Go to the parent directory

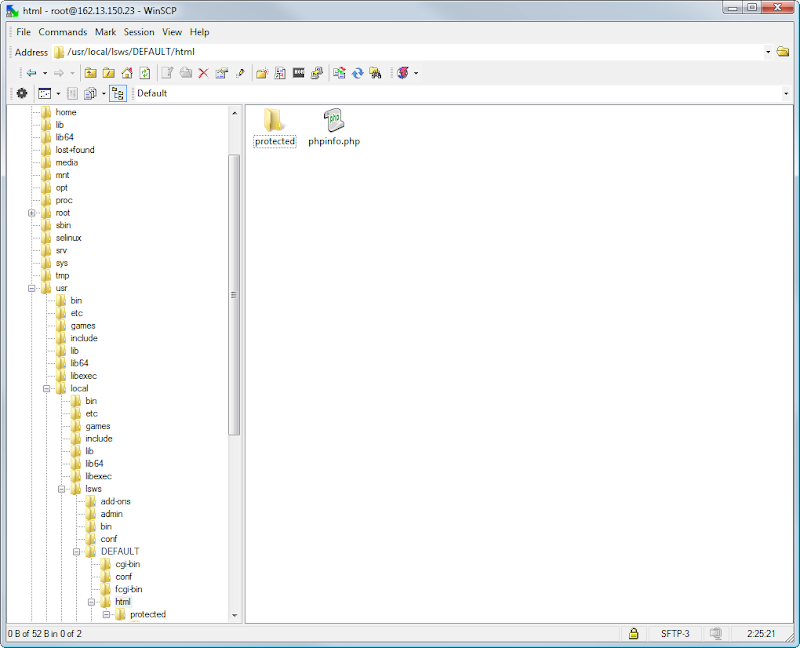(90, 73)
